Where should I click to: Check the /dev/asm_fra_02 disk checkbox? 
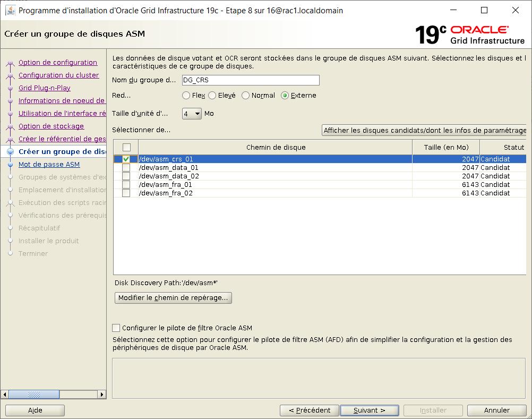click(x=126, y=193)
